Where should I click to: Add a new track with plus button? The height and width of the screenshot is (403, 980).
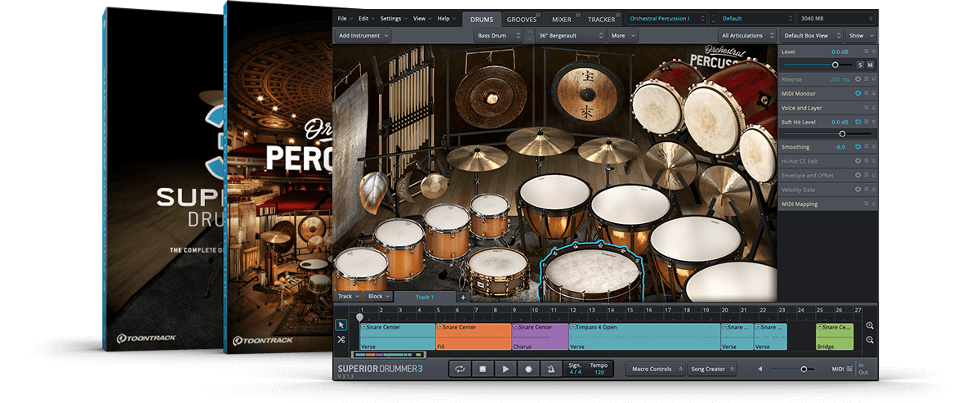point(462,297)
